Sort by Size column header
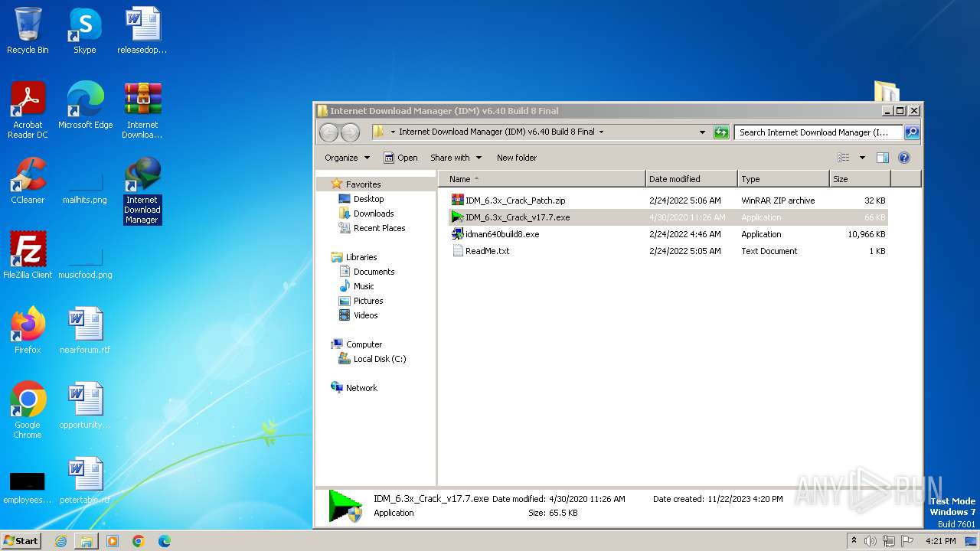 tap(860, 179)
